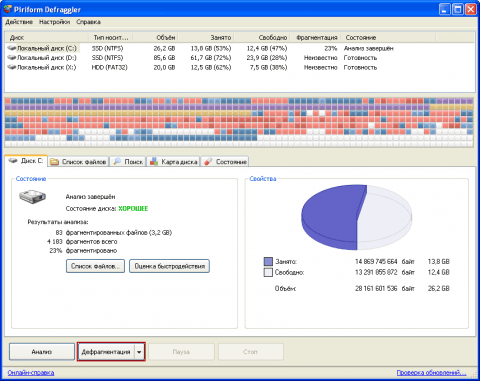Click the Анализ button

click(42, 352)
